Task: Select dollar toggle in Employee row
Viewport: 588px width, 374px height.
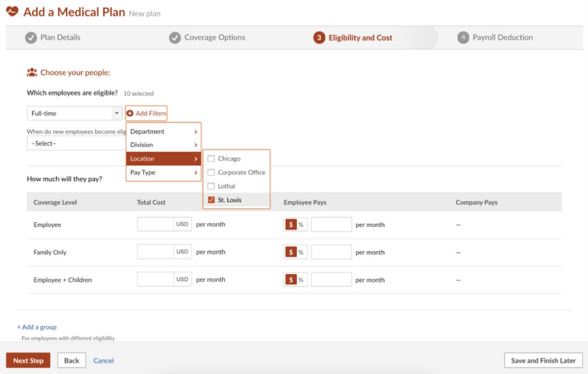Action: 291,225
